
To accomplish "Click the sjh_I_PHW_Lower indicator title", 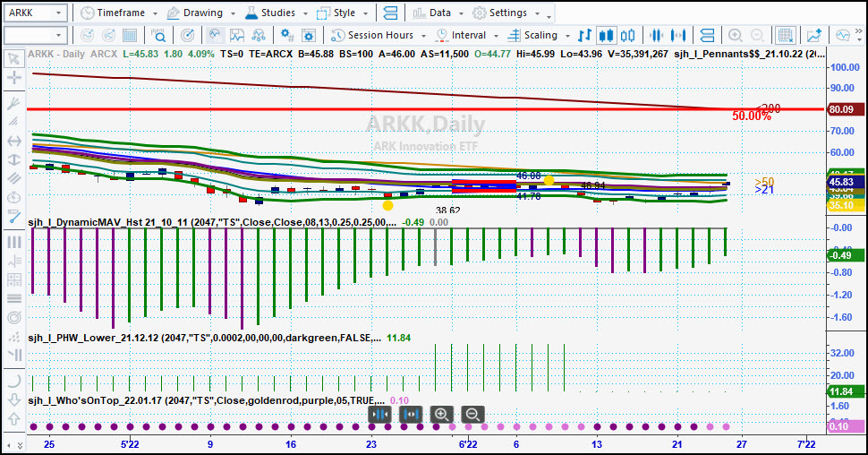I will click(x=204, y=338).
